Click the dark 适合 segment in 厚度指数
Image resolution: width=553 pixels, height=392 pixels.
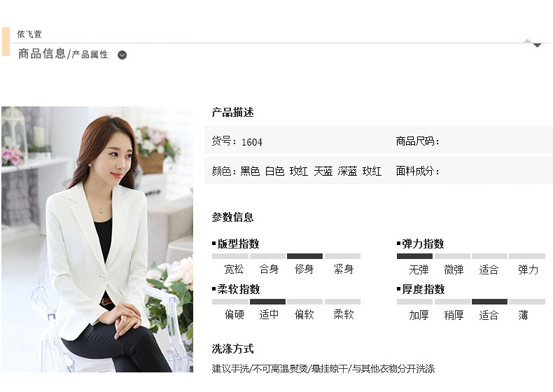pyautogui.click(x=489, y=302)
